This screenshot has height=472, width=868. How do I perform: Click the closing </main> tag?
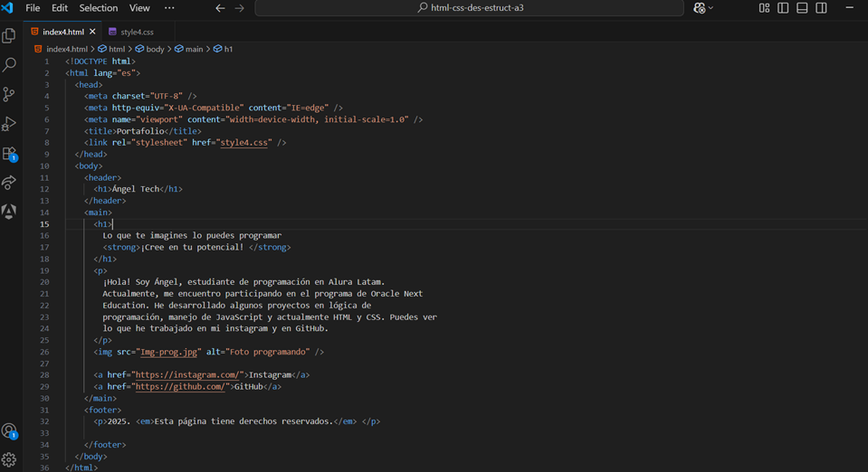tap(100, 399)
